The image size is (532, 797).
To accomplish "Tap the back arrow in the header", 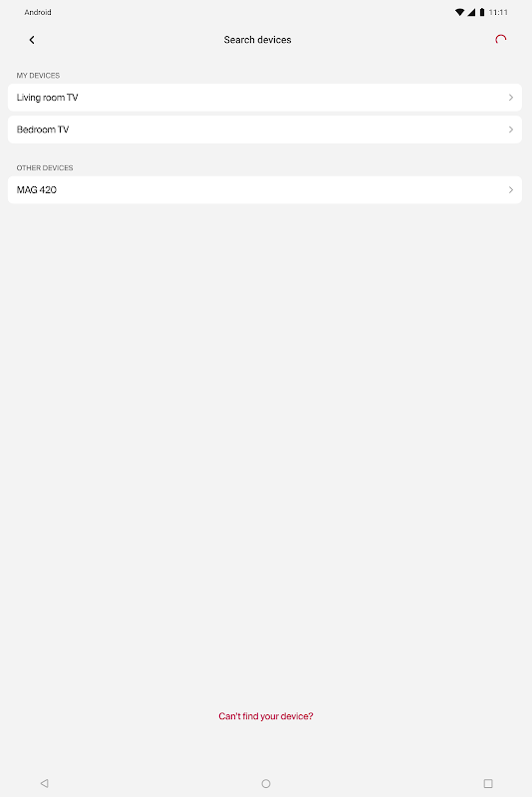I will coord(32,40).
